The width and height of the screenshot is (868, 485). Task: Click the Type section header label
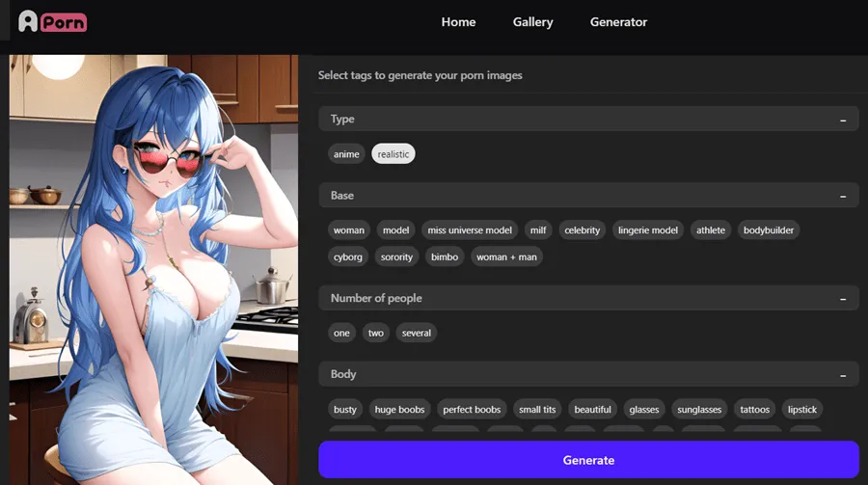pos(342,119)
